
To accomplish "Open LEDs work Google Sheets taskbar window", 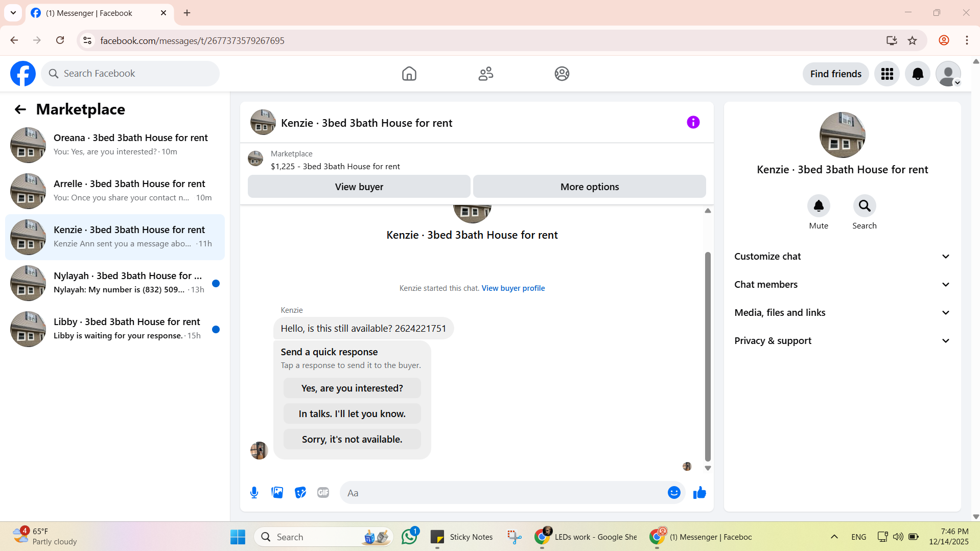I will 586,537.
